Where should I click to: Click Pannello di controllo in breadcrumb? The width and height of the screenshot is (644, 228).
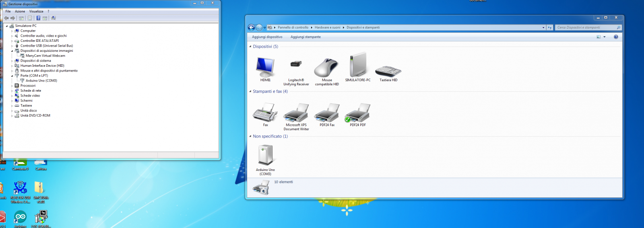(293, 27)
